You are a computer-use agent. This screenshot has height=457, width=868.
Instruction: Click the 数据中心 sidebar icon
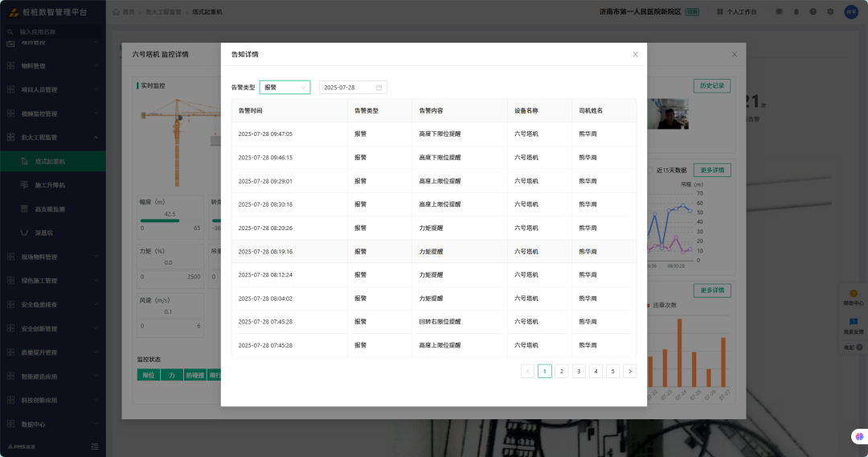(10, 424)
